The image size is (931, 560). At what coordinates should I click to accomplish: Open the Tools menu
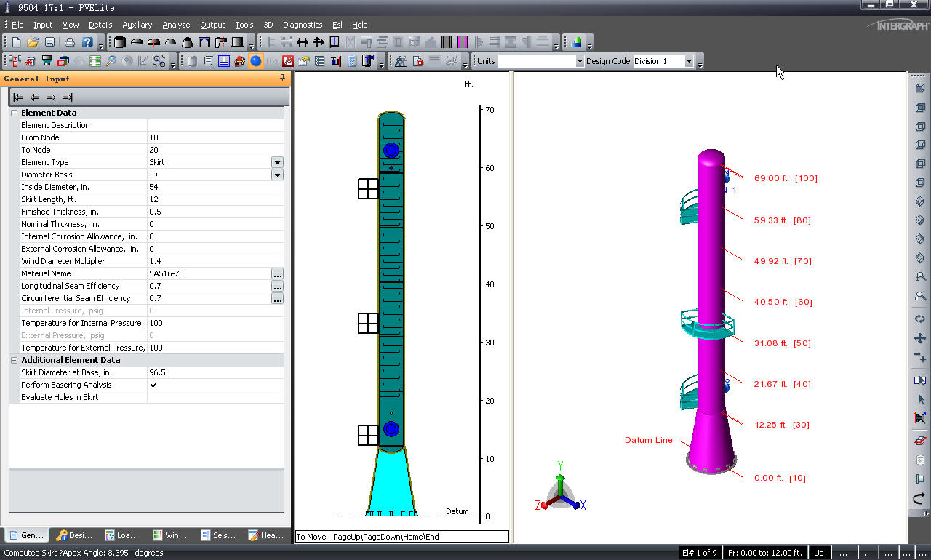coord(244,25)
